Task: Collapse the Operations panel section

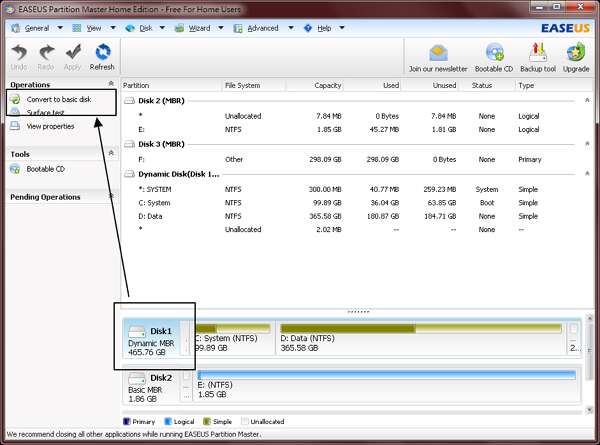Action: (x=110, y=85)
